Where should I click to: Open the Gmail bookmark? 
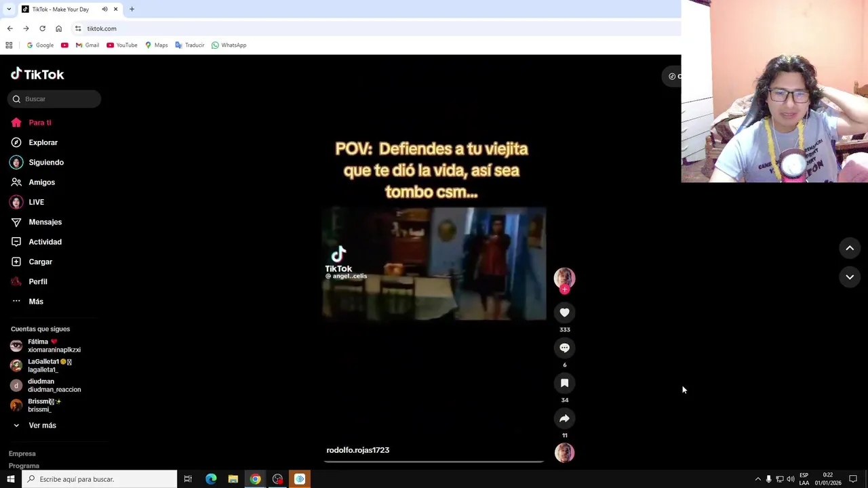point(87,45)
